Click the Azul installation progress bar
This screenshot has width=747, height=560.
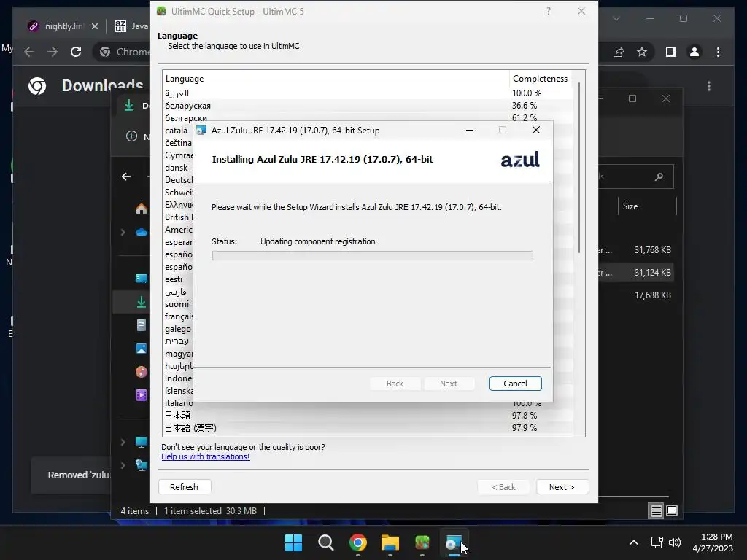coord(373,255)
